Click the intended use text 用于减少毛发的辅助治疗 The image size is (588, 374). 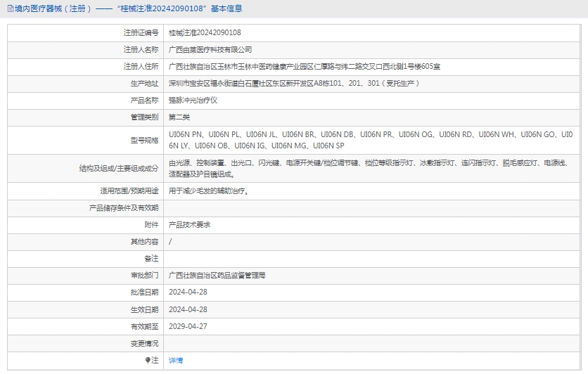point(209,191)
